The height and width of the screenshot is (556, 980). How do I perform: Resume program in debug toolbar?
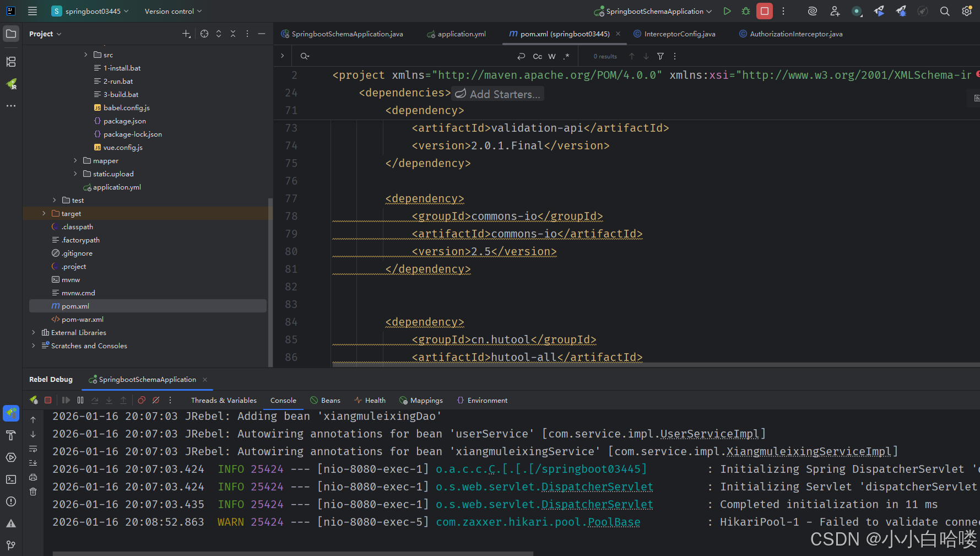coord(66,400)
